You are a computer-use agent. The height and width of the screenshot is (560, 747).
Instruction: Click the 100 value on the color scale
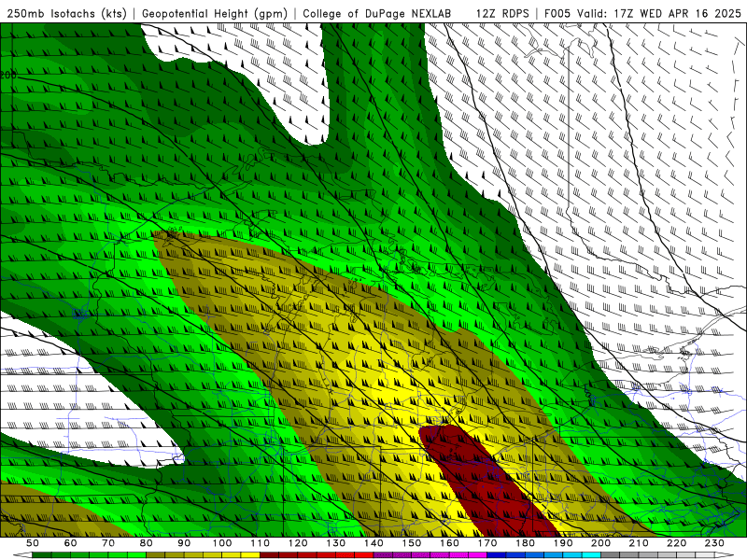pos(222,543)
